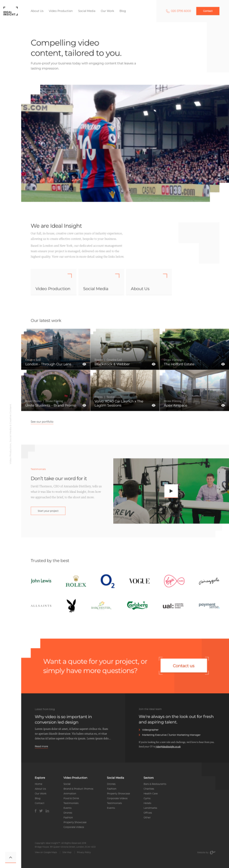The width and height of the screenshot is (229, 868).
Task: Click Charities in Sectors column
Action: (149, 788)
